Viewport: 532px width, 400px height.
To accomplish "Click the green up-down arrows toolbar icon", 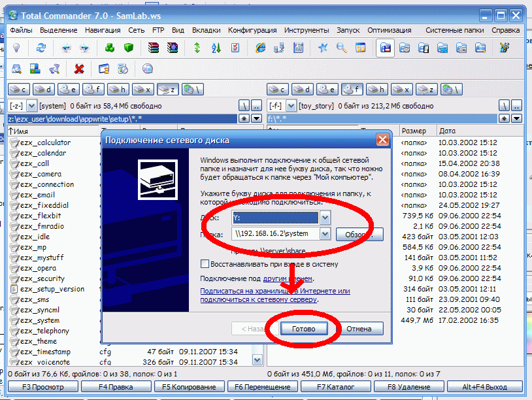I will pyautogui.click(x=197, y=48).
